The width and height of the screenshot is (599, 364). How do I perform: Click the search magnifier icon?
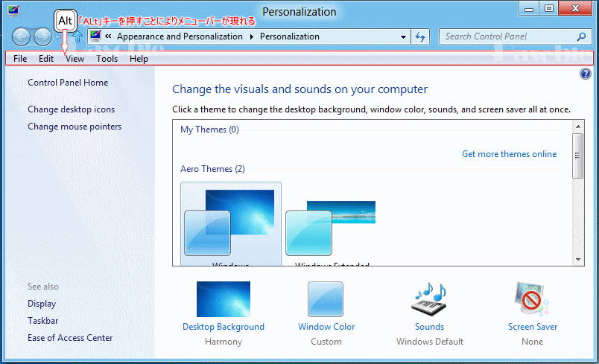click(581, 36)
